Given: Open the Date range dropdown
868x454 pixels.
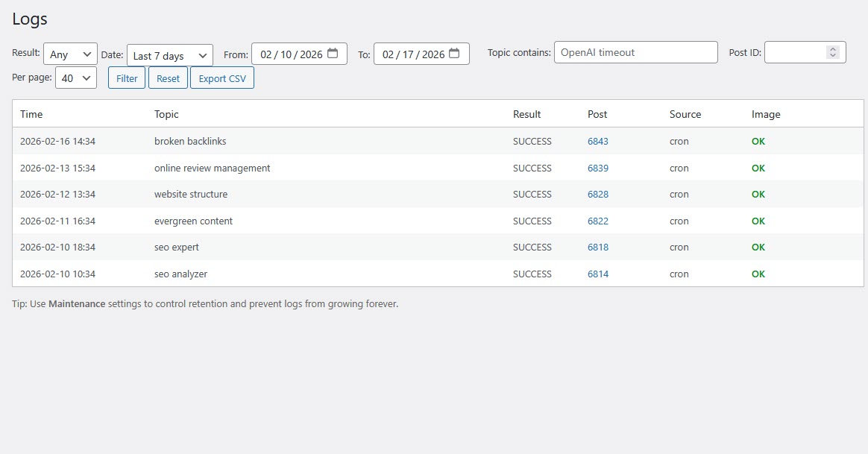Looking at the screenshot, I should [169, 55].
